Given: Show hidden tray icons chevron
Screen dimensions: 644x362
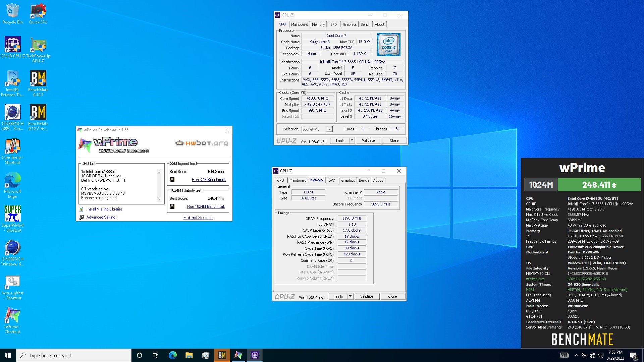Looking at the screenshot, I should pos(576,355).
